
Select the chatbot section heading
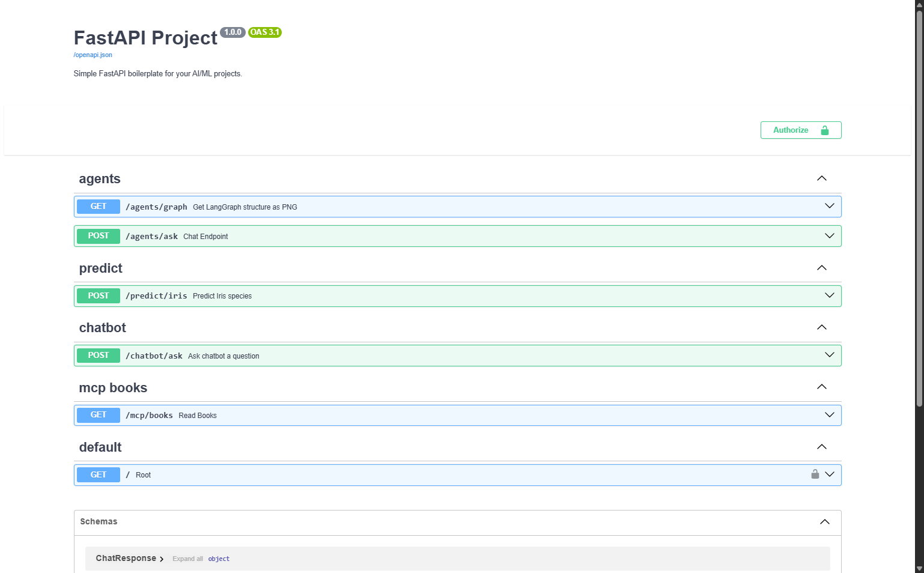102,327
